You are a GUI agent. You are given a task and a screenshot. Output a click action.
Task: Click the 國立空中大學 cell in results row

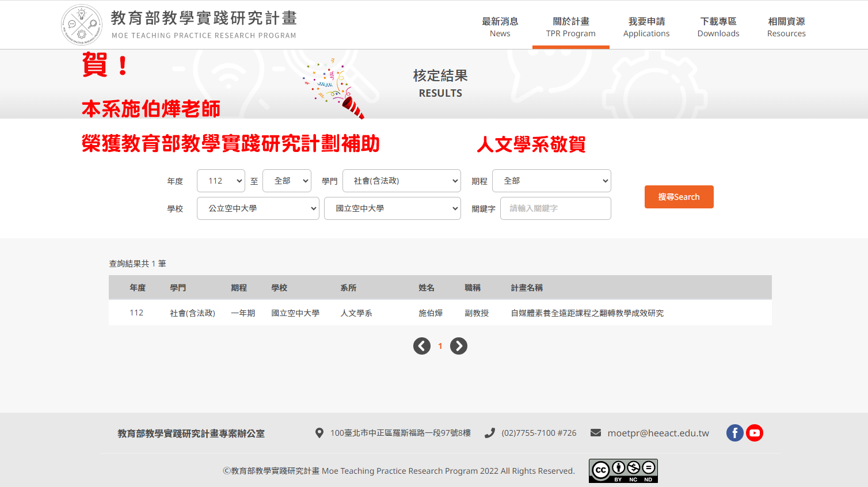[295, 313]
